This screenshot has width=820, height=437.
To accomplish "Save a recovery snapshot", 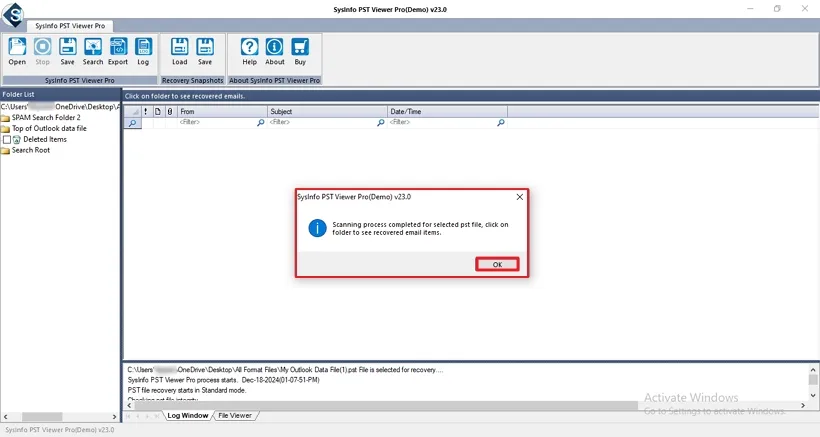I will [205, 51].
